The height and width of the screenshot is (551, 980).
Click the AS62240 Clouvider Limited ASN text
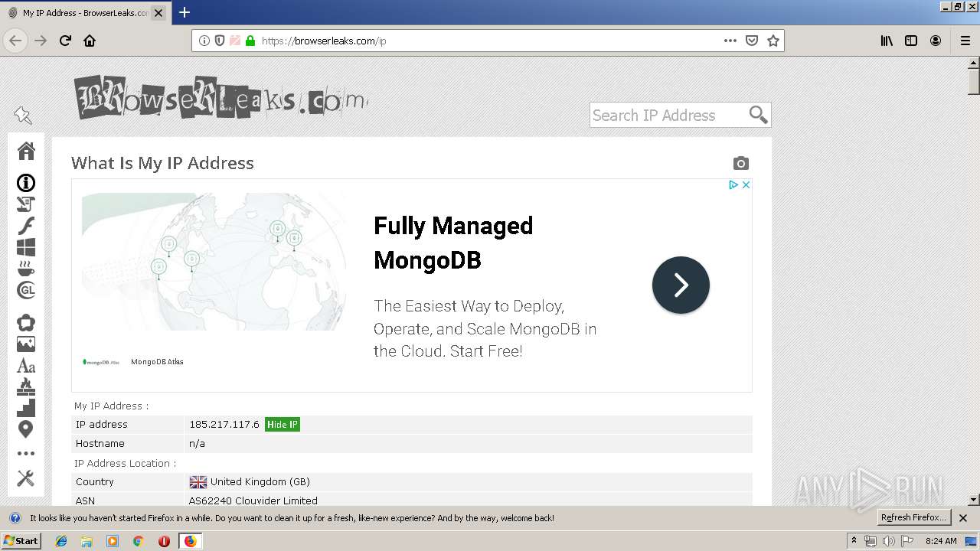(253, 500)
